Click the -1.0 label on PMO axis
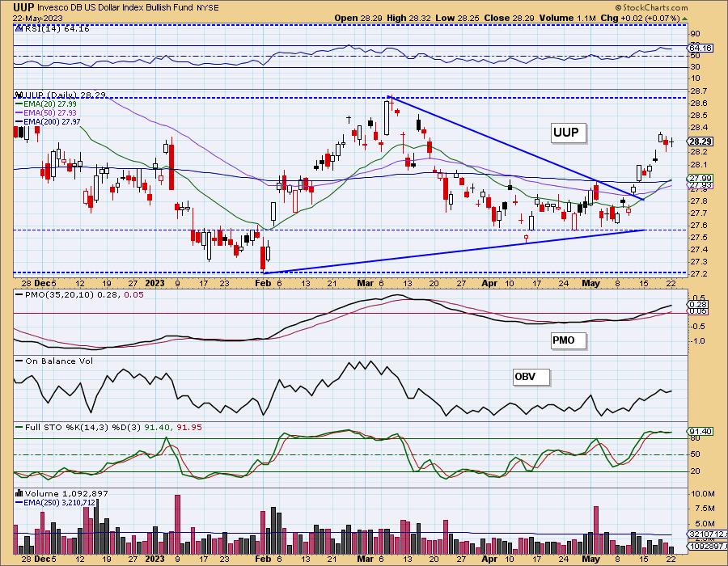Viewport: 728px width, 566px height. point(699,341)
